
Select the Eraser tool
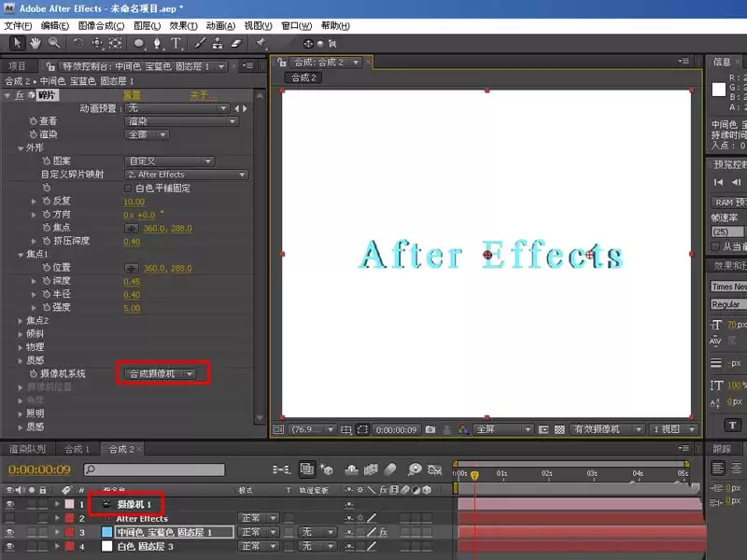tap(236, 44)
